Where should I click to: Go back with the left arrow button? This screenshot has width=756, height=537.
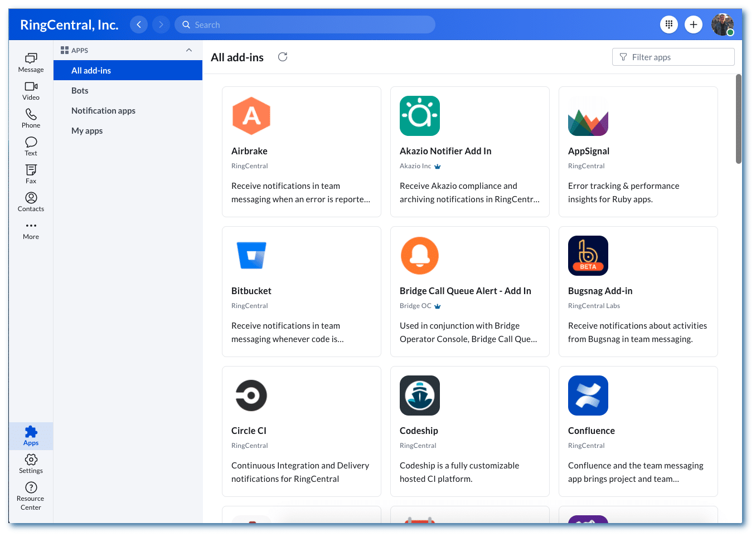[139, 25]
